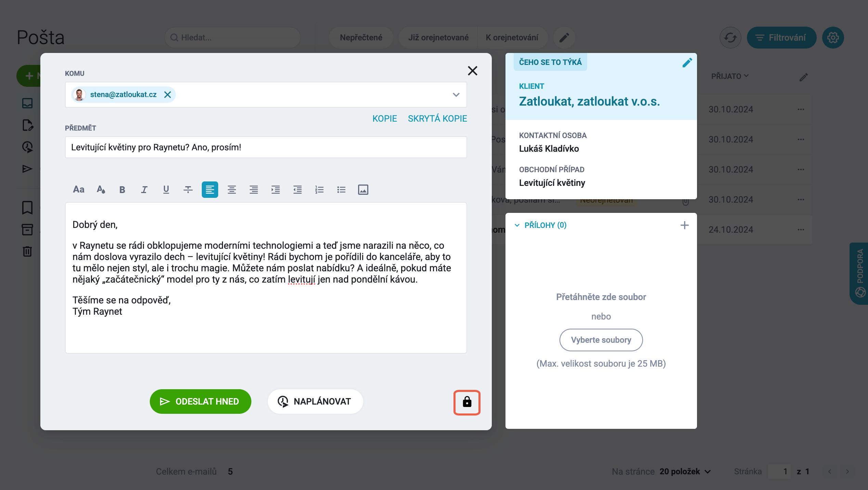This screenshot has width=868, height=490.
Task: Select align left option
Action: pyautogui.click(x=210, y=189)
